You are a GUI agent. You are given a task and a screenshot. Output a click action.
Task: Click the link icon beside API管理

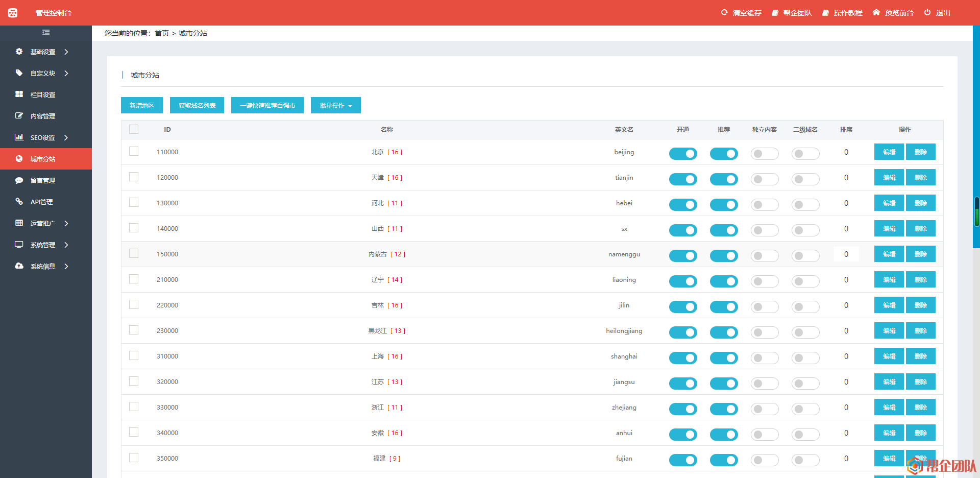click(19, 202)
